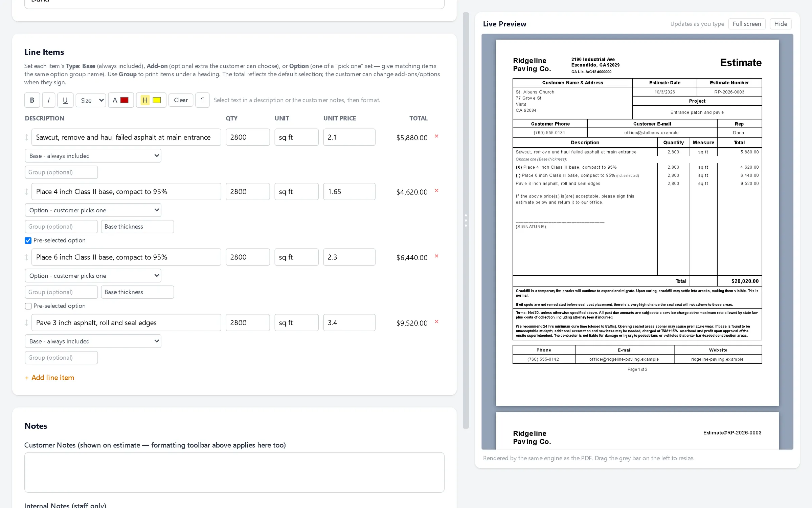Click unit price field showing 2.3
The image size is (812, 508).
(349, 257)
